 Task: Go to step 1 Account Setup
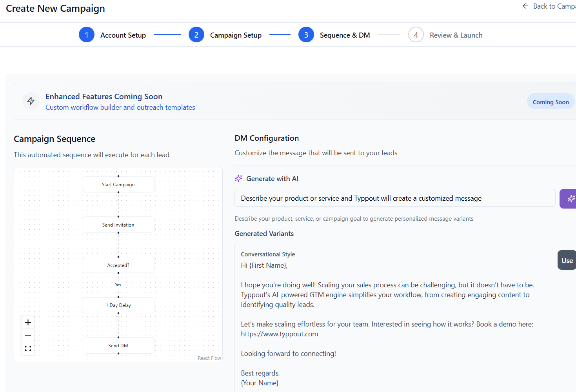(87, 35)
